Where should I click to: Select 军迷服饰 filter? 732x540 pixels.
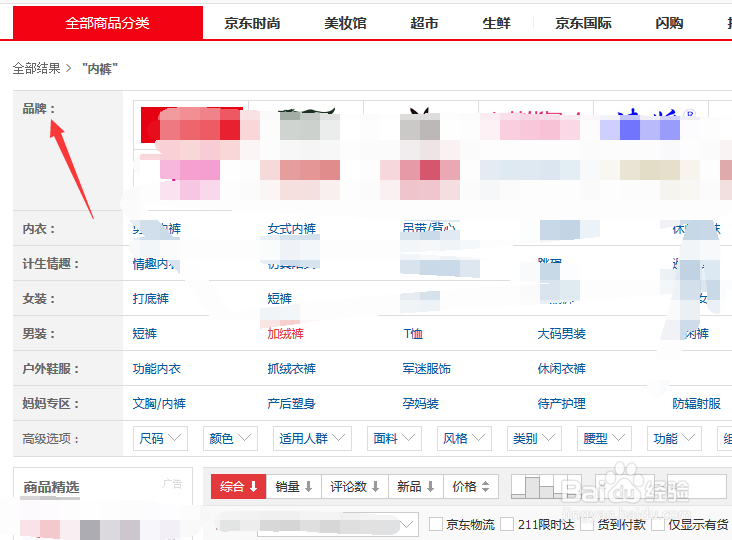[427, 369]
